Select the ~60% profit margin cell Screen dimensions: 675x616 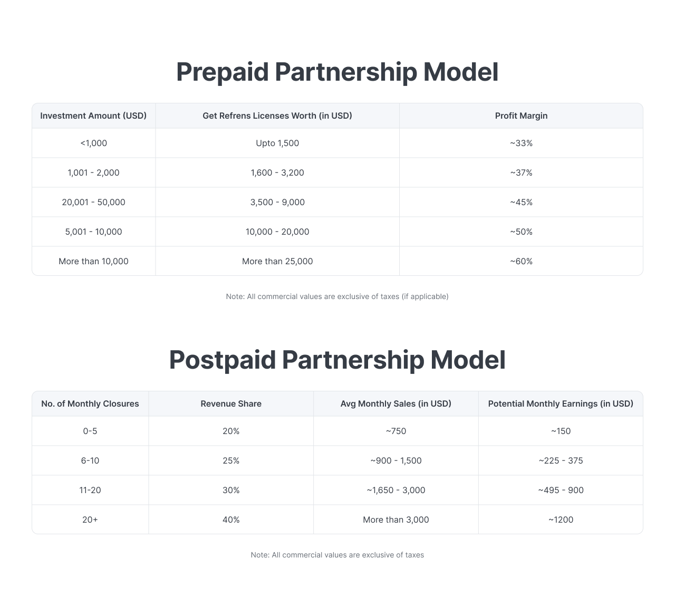click(521, 261)
